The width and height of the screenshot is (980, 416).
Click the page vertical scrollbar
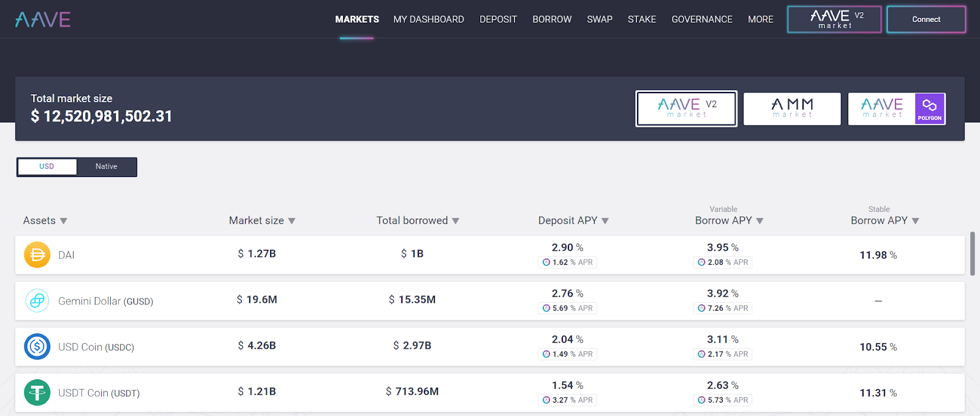pos(973,253)
